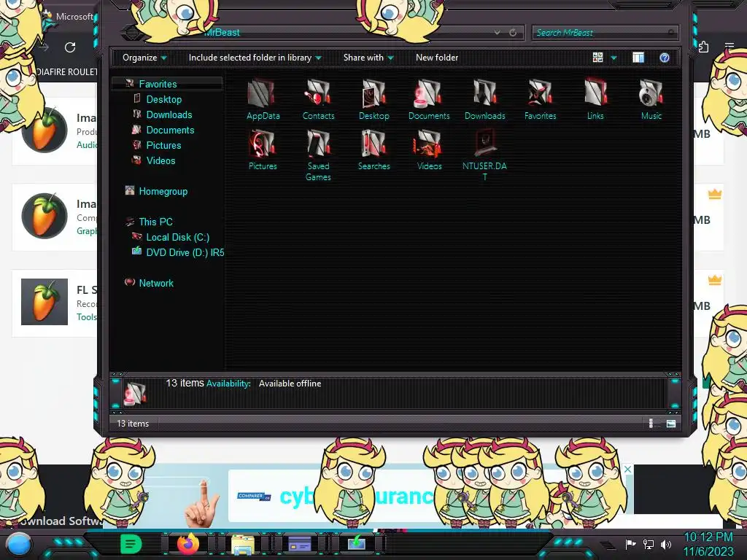Click the Start orb button

click(19, 544)
